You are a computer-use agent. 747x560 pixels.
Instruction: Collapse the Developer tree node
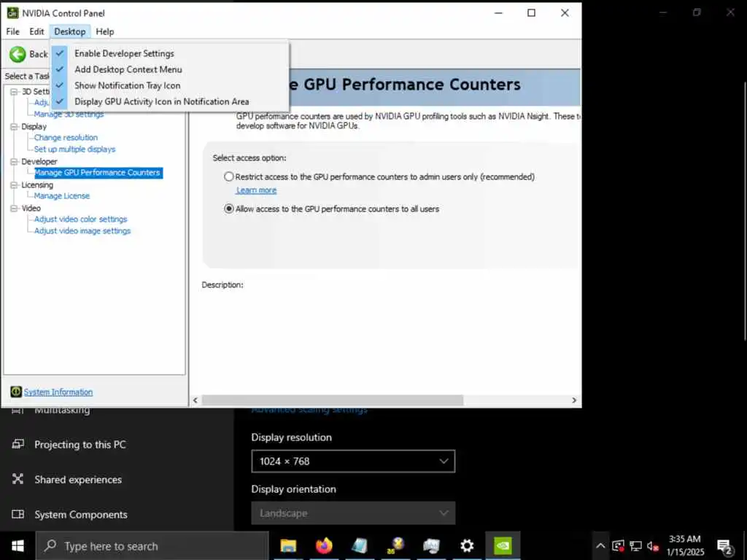pos(14,161)
